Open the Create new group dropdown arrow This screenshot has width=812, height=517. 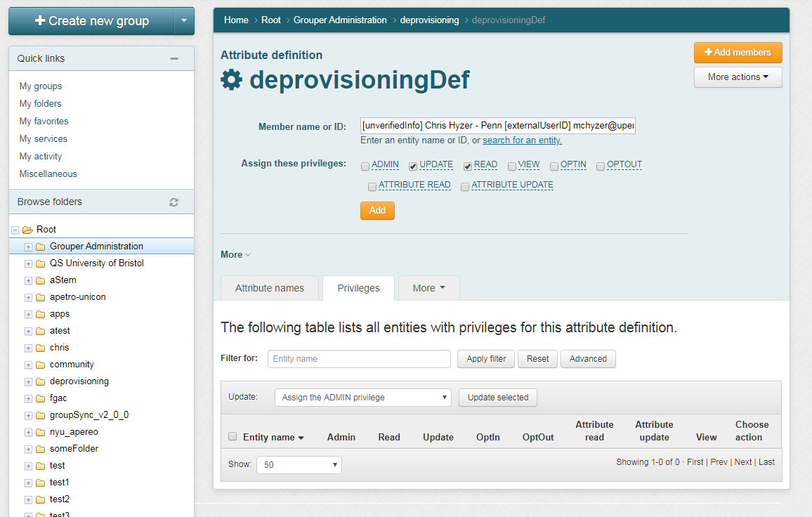click(x=184, y=21)
